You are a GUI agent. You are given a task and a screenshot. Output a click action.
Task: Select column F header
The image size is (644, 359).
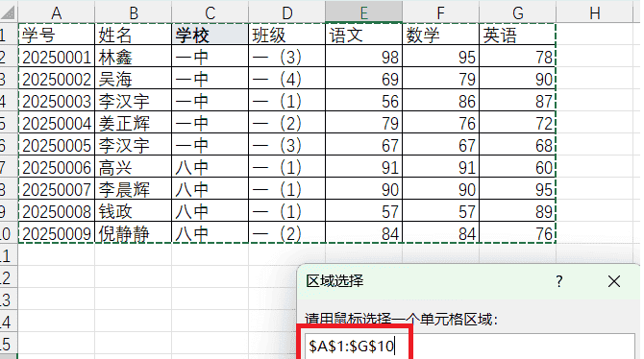pos(440,12)
